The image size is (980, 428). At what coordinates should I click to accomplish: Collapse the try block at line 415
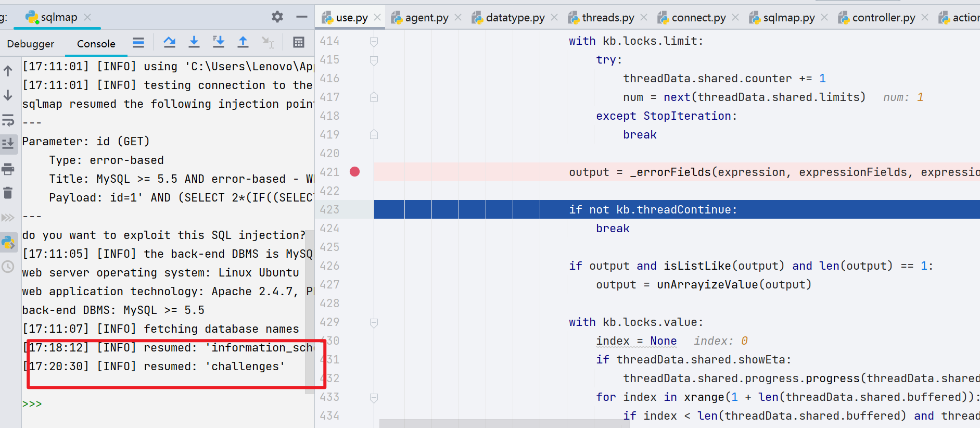coord(374,60)
